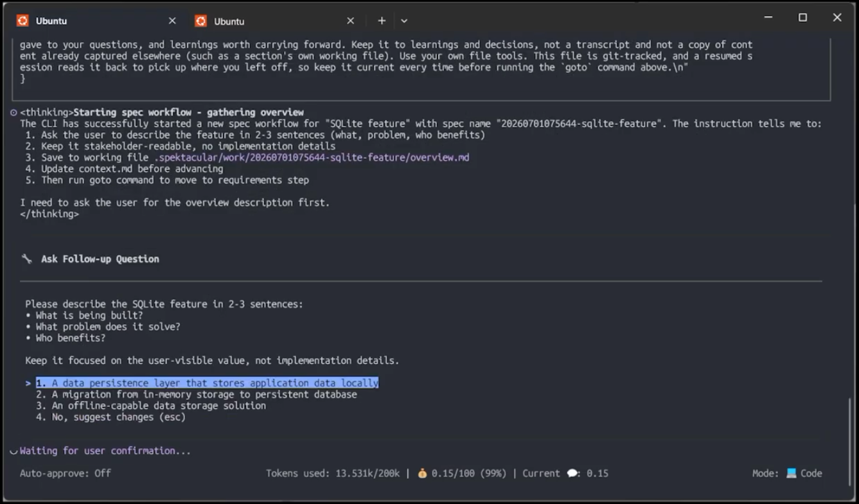
Task: Maximize the terminal window
Action: coord(802,18)
